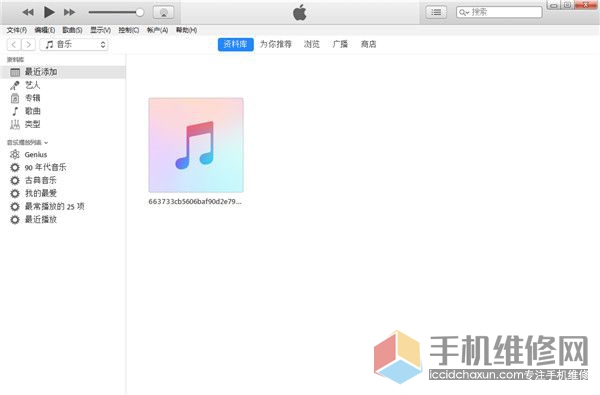Select 专辑 in the sidebar
Viewport: 600px width, 395px height.
[x=63, y=98]
